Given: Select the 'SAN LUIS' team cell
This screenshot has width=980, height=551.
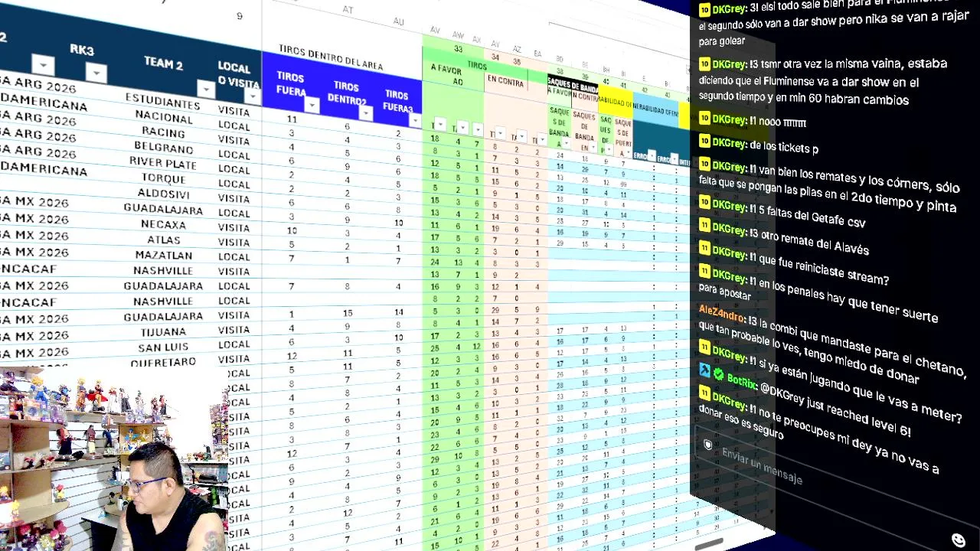Looking at the screenshot, I should [163, 347].
